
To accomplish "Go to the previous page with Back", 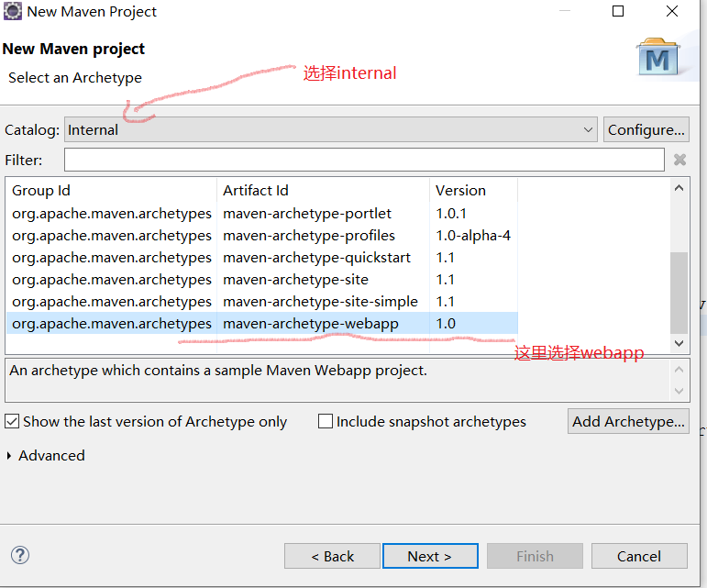I will coord(332,556).
